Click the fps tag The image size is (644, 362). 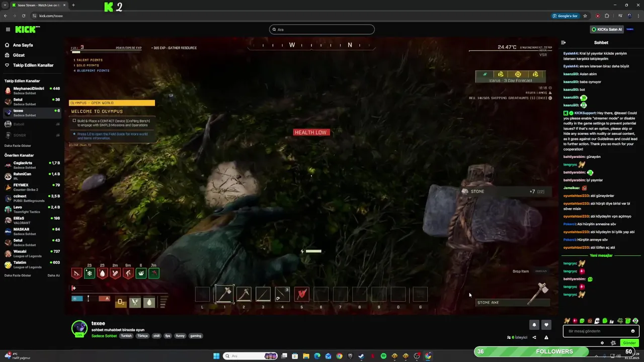click(168, 336)
